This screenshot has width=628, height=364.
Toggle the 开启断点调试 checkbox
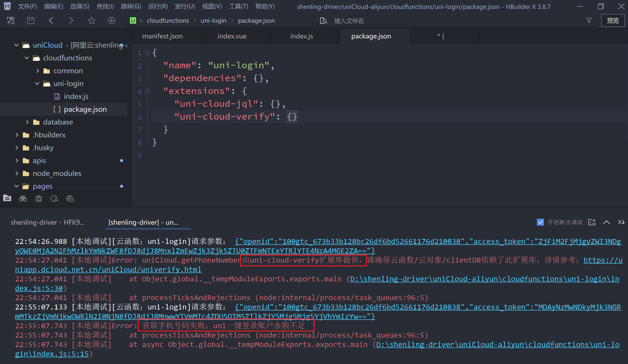tap(540, 222)
